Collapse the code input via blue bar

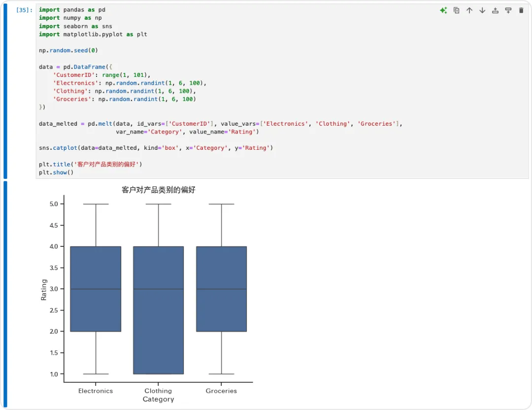(5, 91)
